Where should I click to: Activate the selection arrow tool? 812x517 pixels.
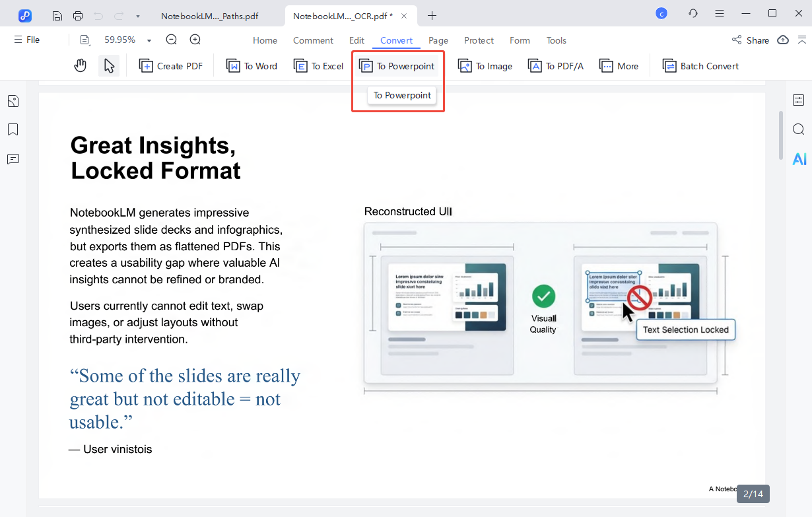[x=109, y=65]
